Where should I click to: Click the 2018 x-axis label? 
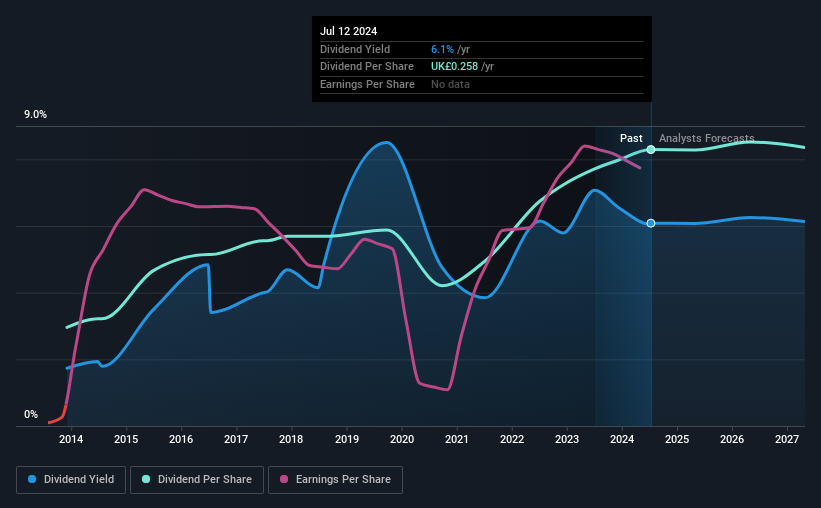coord(291,439)
